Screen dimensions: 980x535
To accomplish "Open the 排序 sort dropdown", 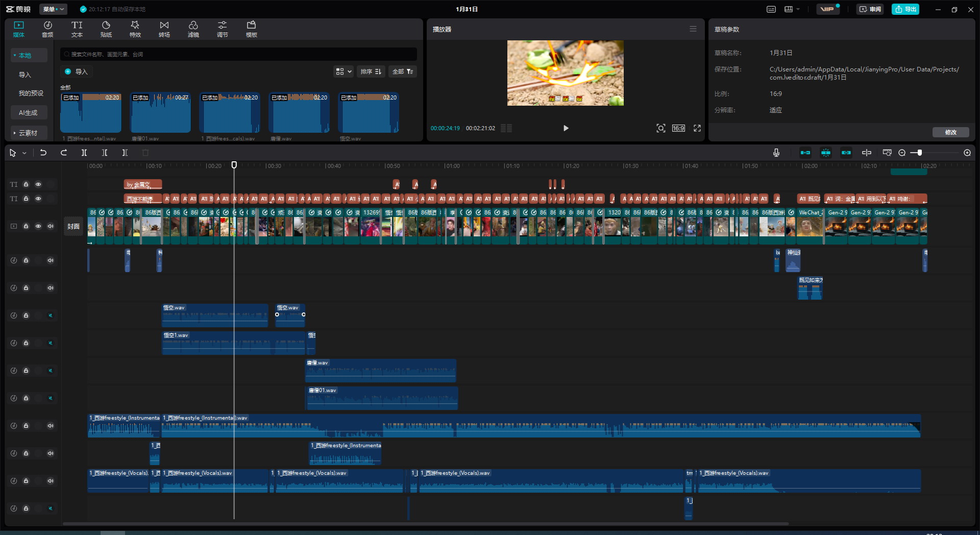I will (371, 71).
